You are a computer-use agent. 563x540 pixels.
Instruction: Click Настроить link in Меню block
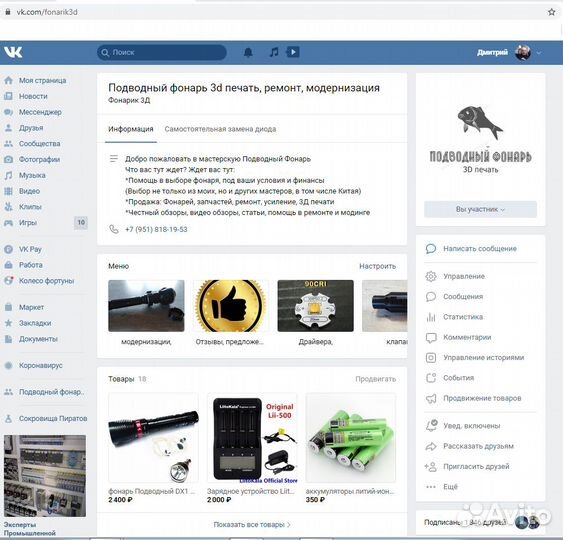[x=377, y=266]
